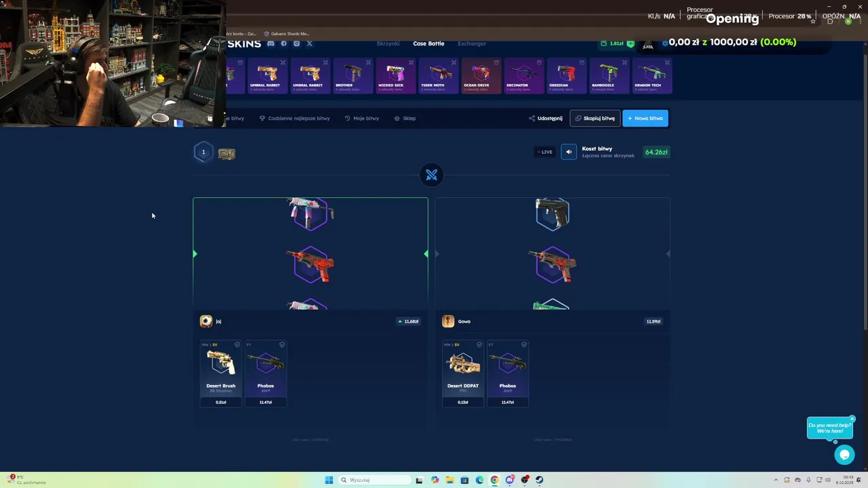
Task: Click the shield icon on Gowa's Phobos card
Action: click(524, 345)
